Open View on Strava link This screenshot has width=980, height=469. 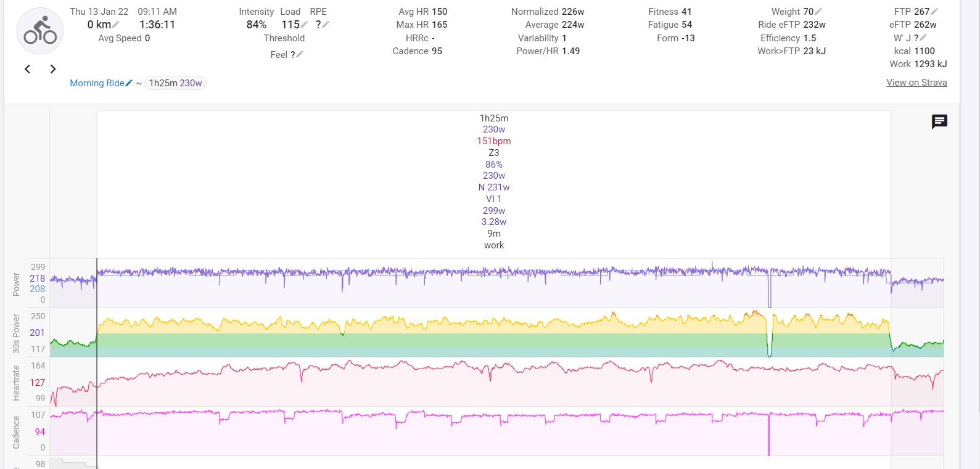(x=916, y=83)
